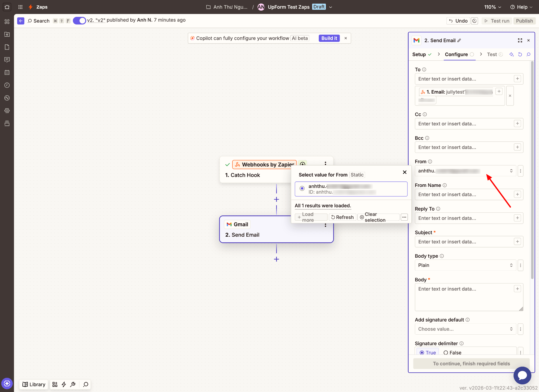Click Refresh in the From popup

[342, 217]
